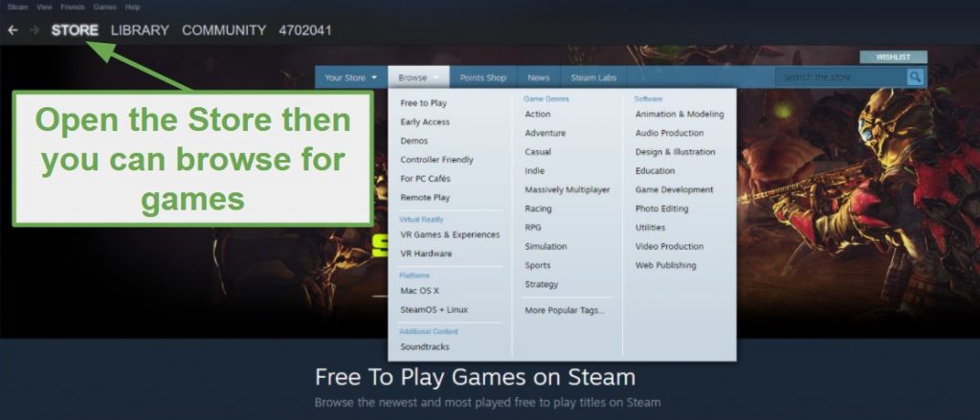Viewport: 980px width, 420px height.
Task: Select VR Hardware entry
Action: [x=426, y=254]
